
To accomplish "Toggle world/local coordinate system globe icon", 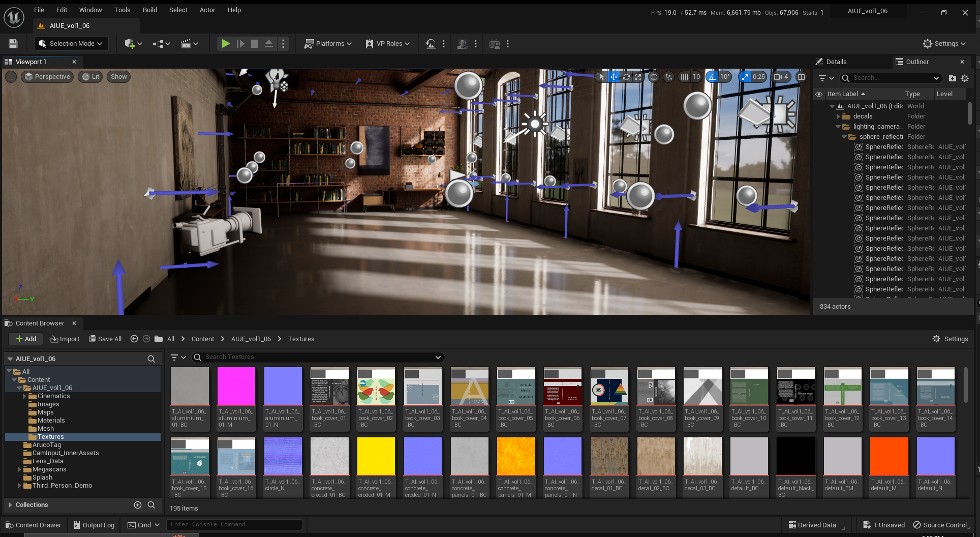I will (654, 77).
